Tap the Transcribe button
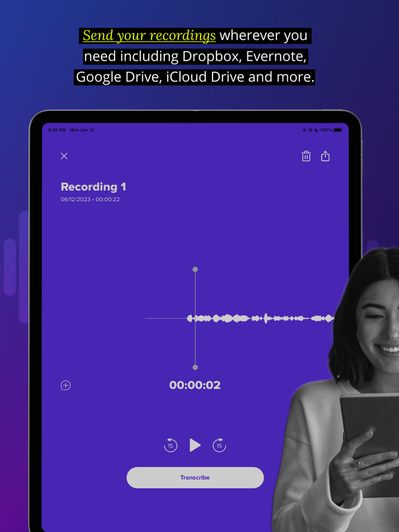Screen dimensions: 399x532 point(196,478)
